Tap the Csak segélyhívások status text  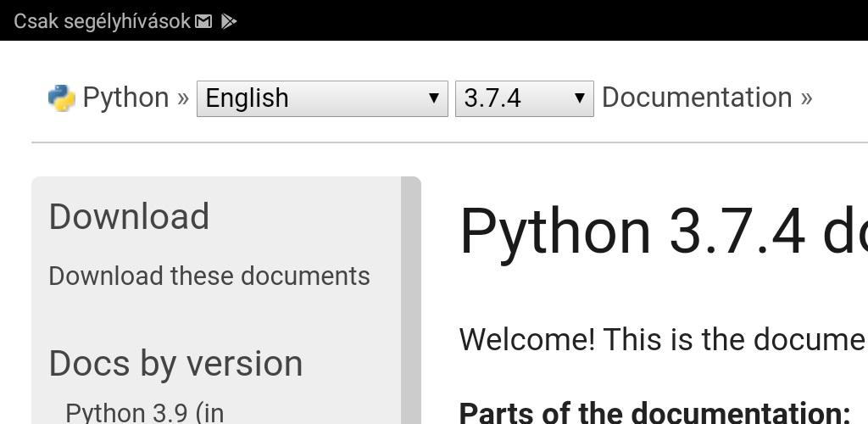(102, 21)
